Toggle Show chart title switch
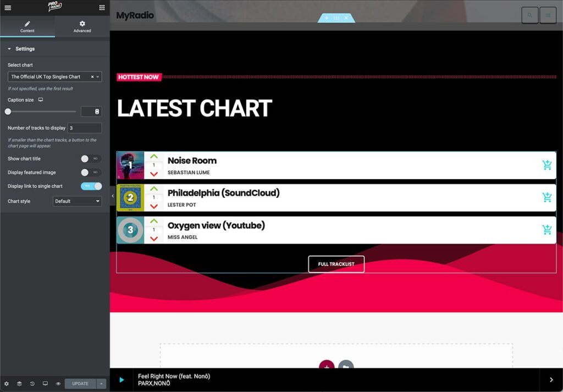Image resolution: width=563 pixels, height=392 pixels. (91, 159)
